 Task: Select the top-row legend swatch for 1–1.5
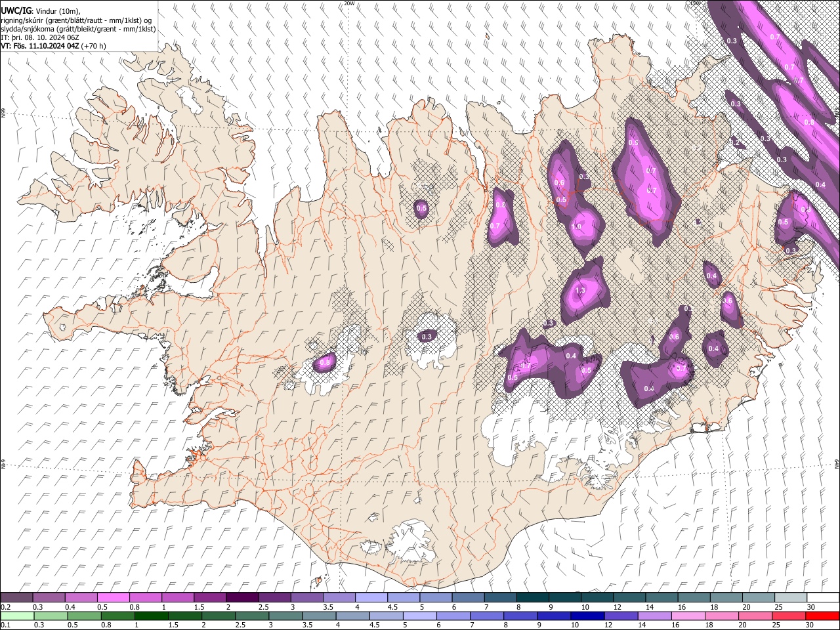[x=178, y=597]
